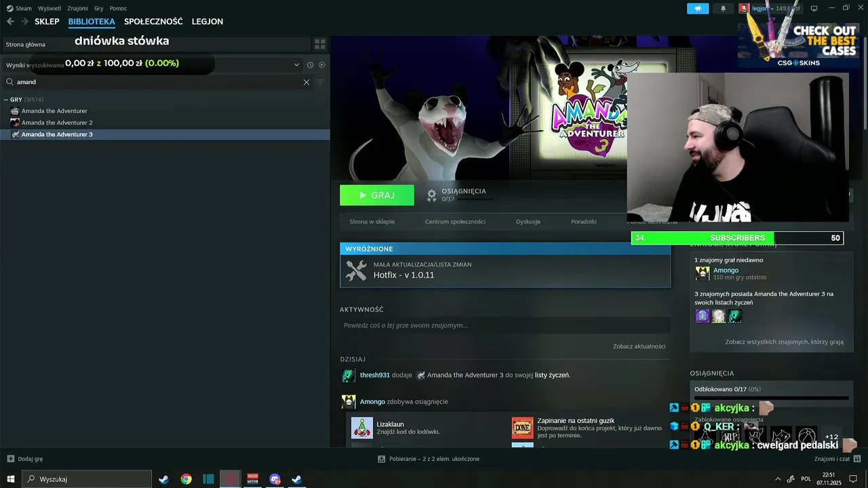Viewport: 868px width, 488px height.
Task: Open thresh931 profile link
Action: [375, 375]
